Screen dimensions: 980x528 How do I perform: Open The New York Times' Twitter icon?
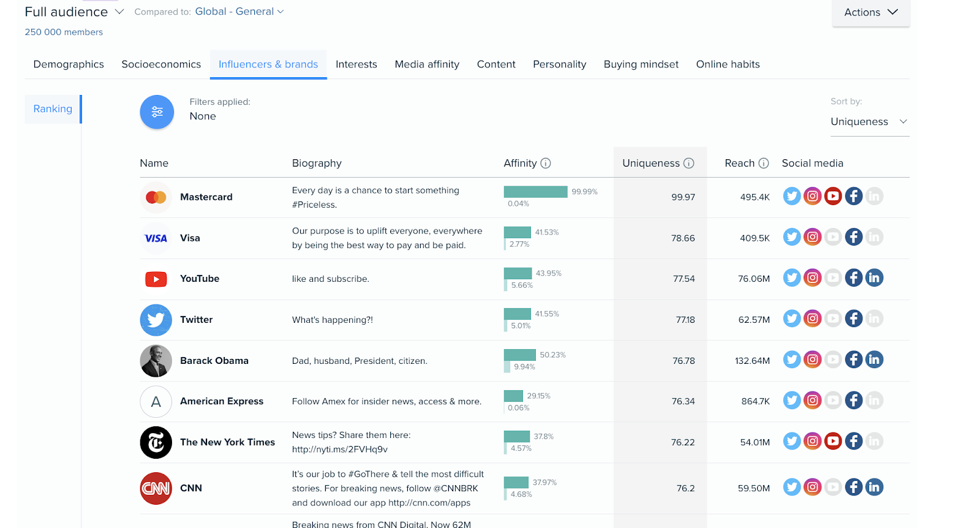[792, 441]
